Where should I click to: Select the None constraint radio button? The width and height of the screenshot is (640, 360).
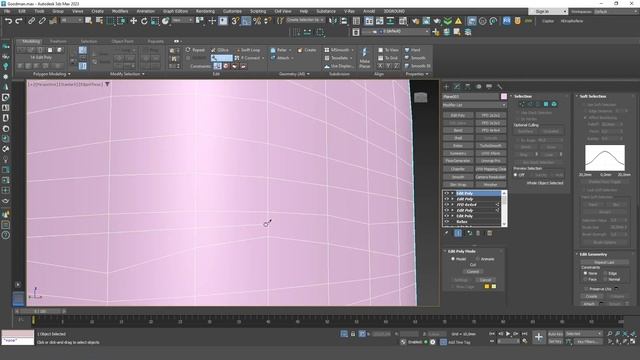pyautogui.click(x=585, y=273)
